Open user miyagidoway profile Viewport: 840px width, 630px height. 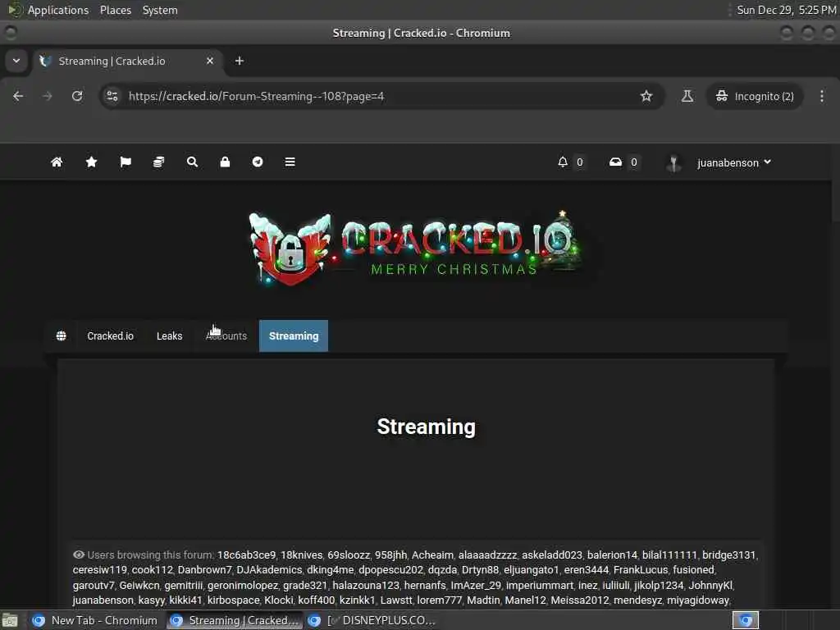coord(697,600)
